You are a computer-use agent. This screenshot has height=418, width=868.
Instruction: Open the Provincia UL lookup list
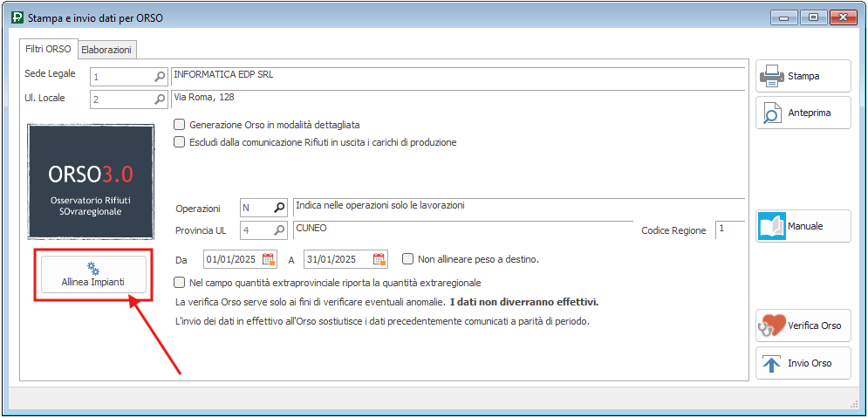(279, 230)
